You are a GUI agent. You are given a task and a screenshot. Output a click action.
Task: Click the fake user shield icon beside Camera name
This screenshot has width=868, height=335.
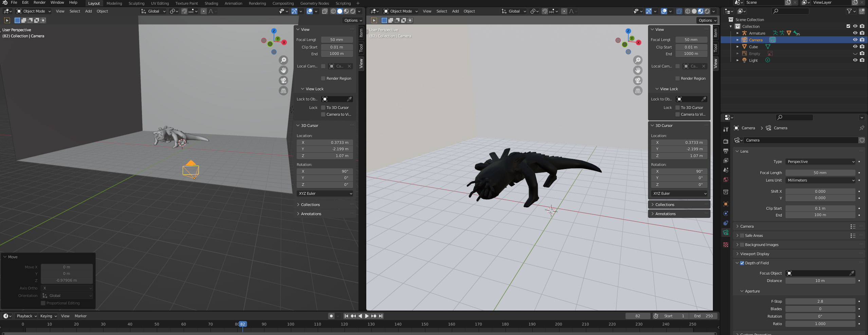[x=862, y=140]
